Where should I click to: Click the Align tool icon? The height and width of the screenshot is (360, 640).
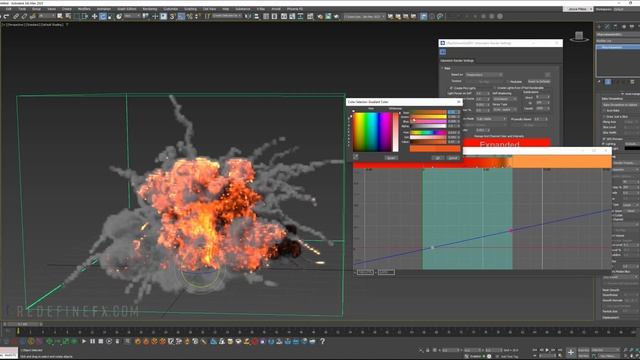click(256, 16)
